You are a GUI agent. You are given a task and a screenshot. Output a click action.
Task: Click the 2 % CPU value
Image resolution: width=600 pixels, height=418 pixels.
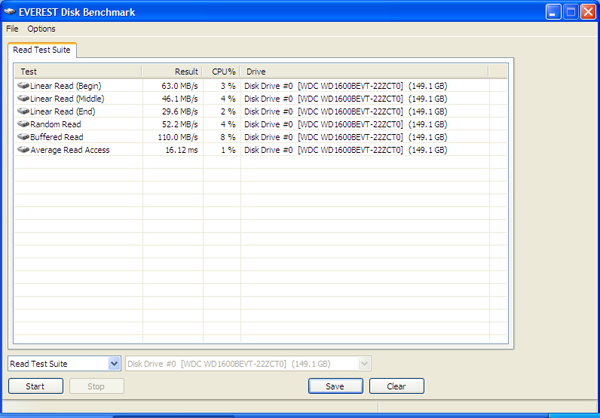[x=228, y=111]
